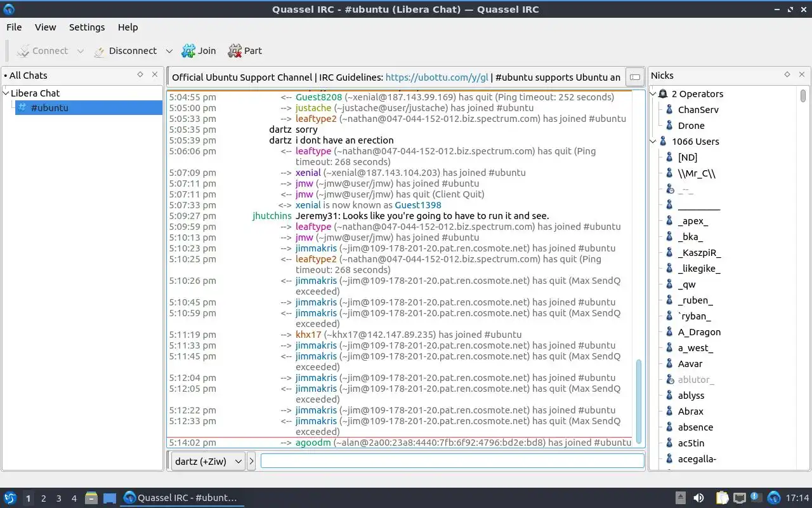Click the Join channel button
Screen dimensions: 812x508
point(199,51)
